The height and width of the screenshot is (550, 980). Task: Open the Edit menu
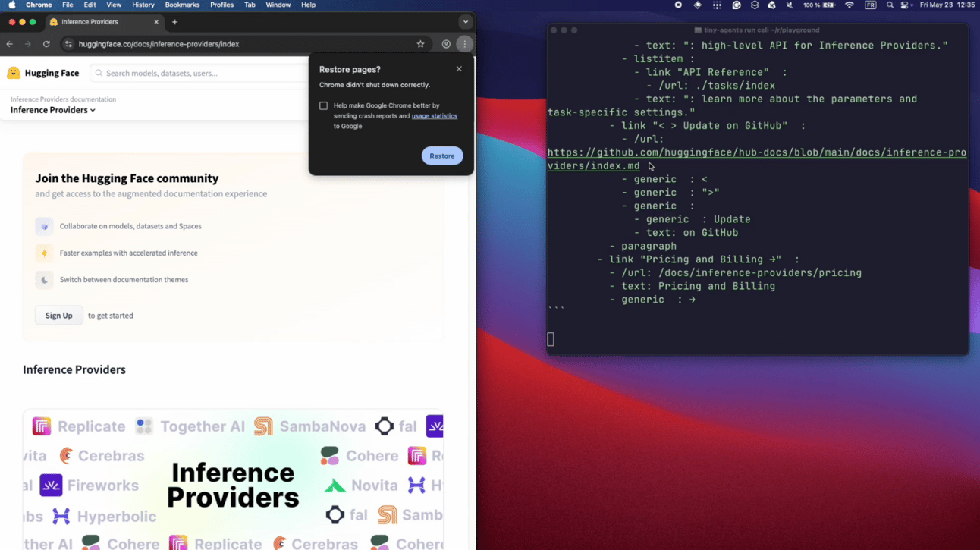(90, 5)
